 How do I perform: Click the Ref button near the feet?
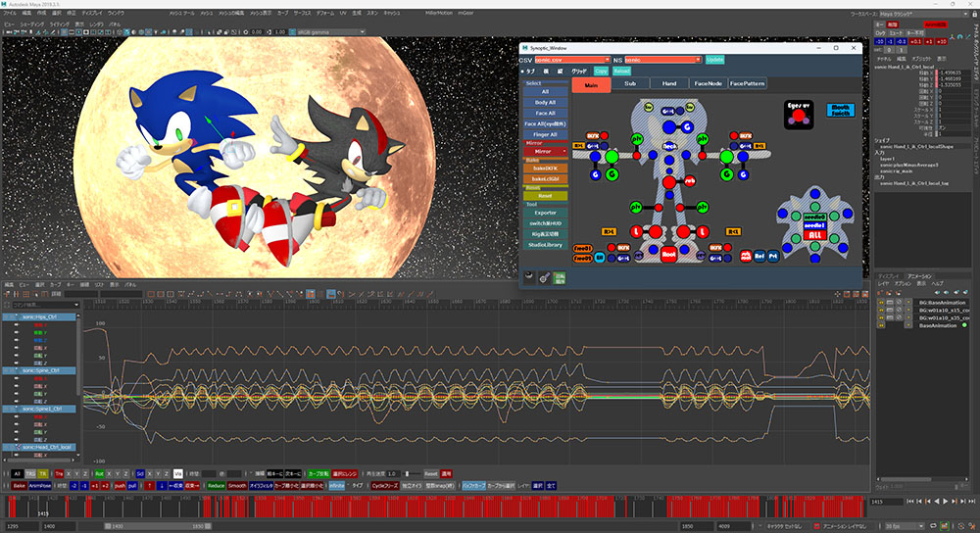click(x=759, y=255)
